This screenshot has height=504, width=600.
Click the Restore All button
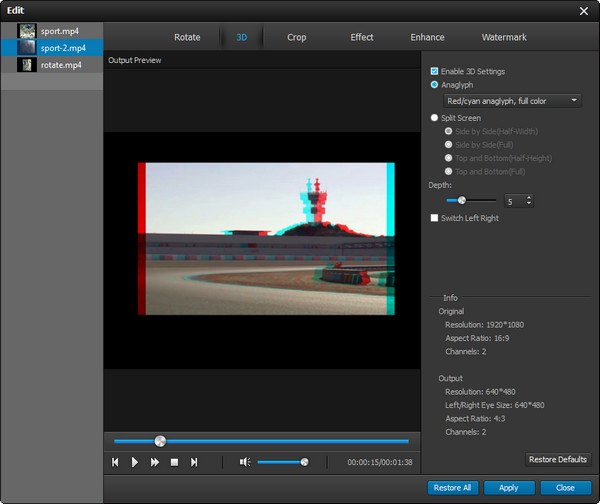pyautogui.click(x=452, y=488)
